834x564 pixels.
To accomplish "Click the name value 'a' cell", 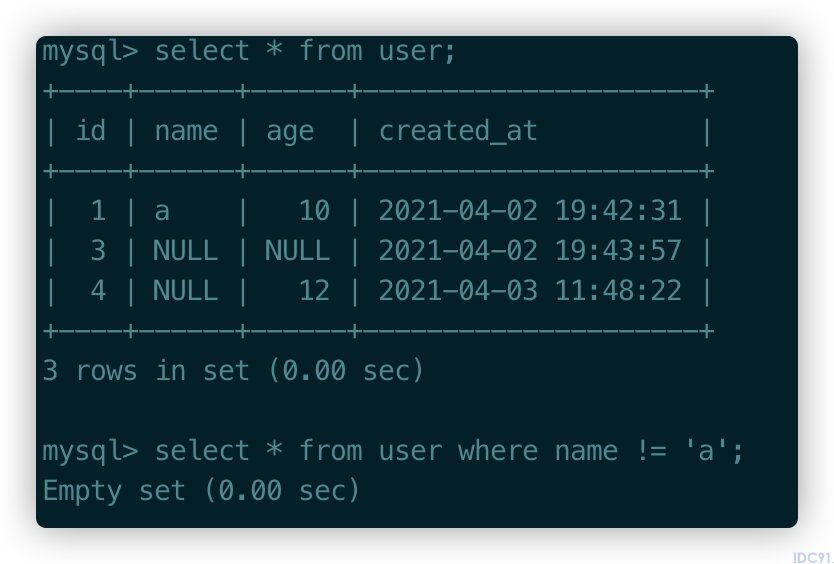I will pos(162,212).
